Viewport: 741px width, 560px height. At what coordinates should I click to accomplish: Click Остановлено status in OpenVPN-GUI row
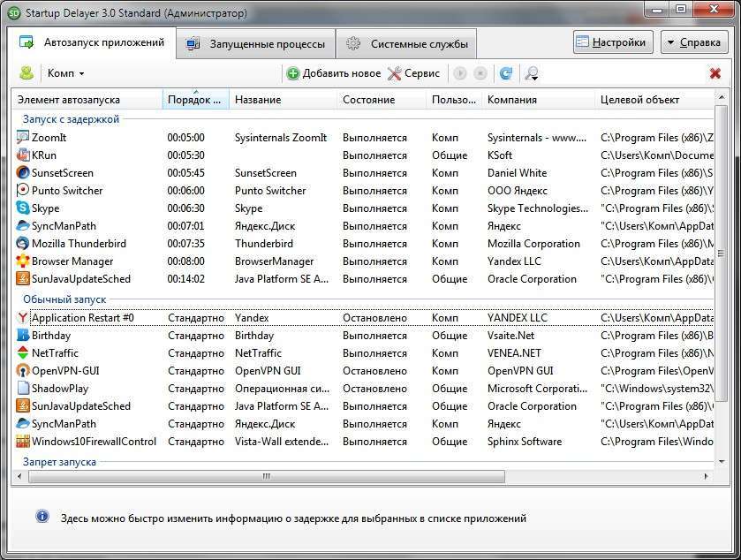(374, 371)
